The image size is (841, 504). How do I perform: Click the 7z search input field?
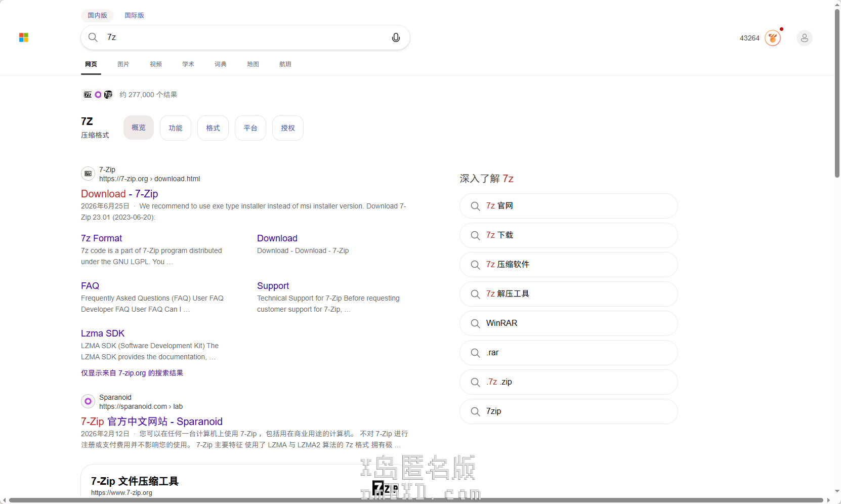pos(245,37)
